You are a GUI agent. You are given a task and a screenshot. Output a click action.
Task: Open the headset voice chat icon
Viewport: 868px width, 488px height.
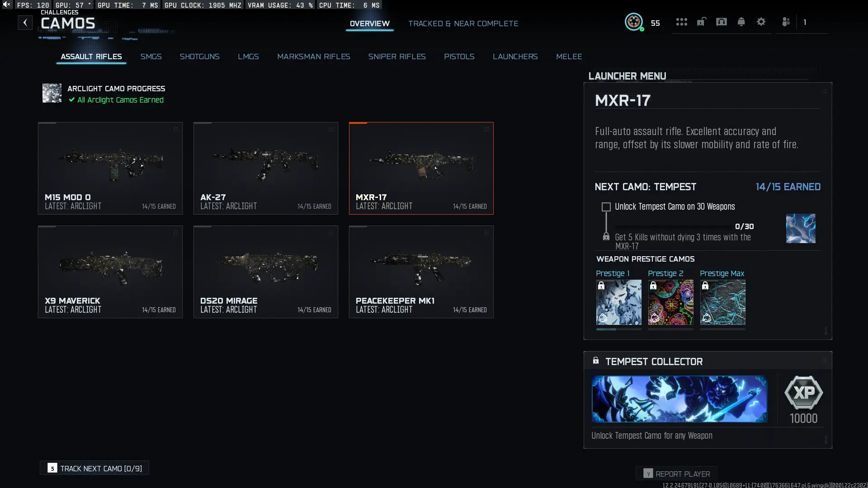pos(721,22)
